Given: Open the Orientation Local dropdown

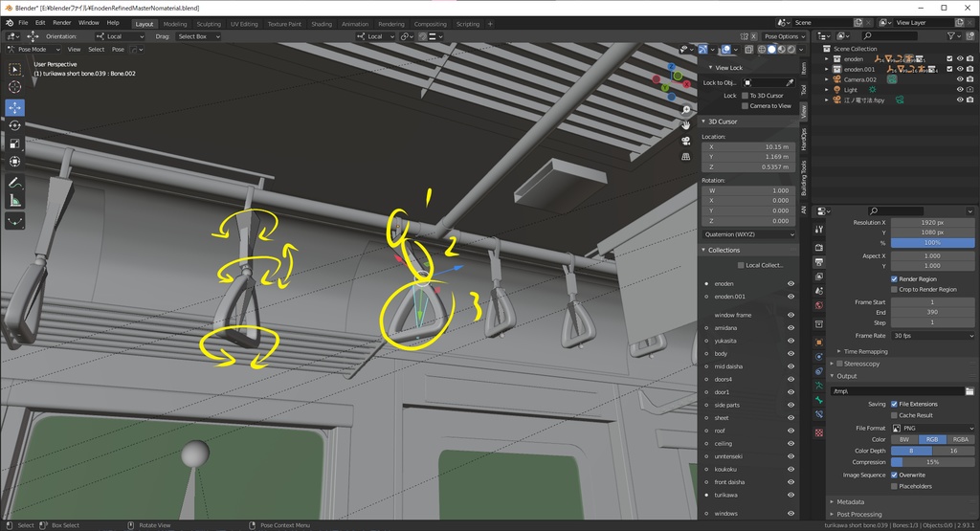Looking at the screenshot, I should tap(120, 36).
